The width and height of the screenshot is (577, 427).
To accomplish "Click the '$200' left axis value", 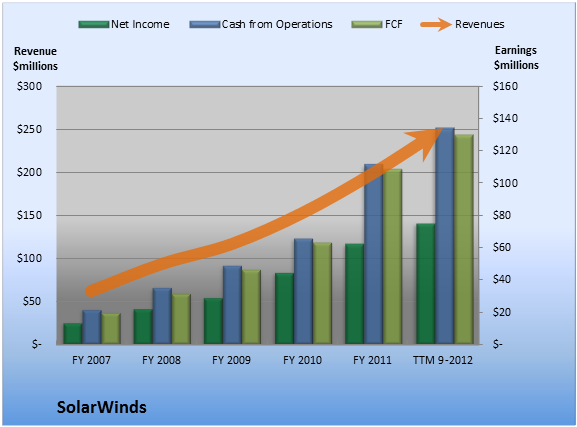I will click(29, 172).
